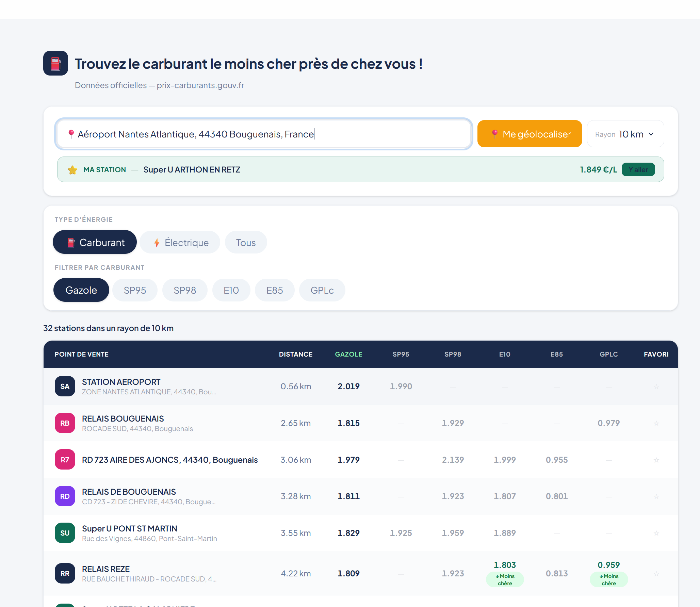
Task: Add Super U PONT ST MARTIN to favorites
Action: [656, 533]
